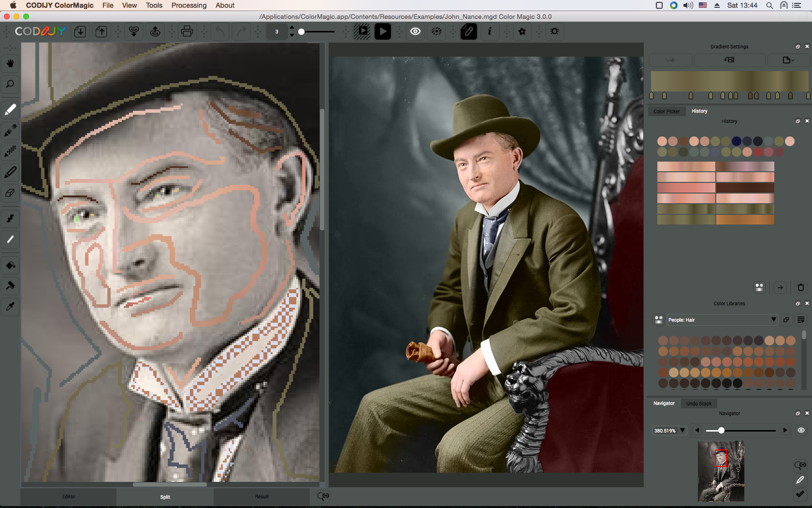Run partial processing striped play button
Screen dimensions: 812x508
362,31
